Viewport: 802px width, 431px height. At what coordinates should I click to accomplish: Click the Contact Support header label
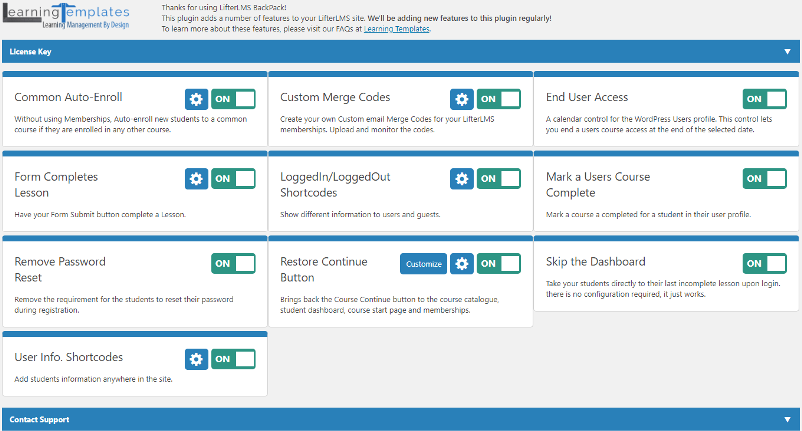(39, 420)
